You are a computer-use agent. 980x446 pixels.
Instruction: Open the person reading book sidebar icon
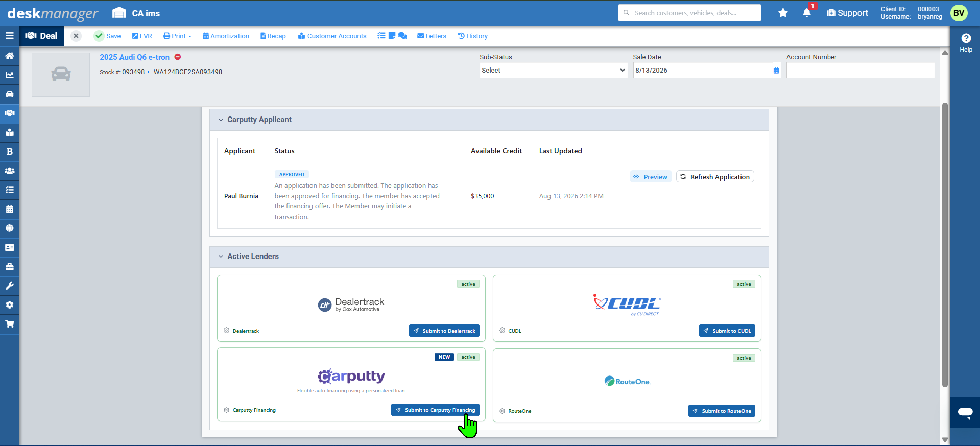tap(9, 132)
